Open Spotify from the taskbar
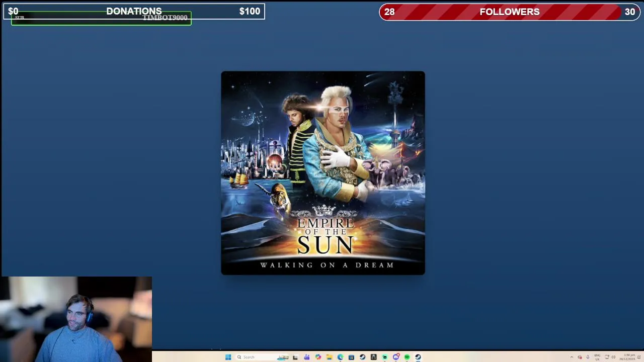644x362 pixels. (407, 357)
